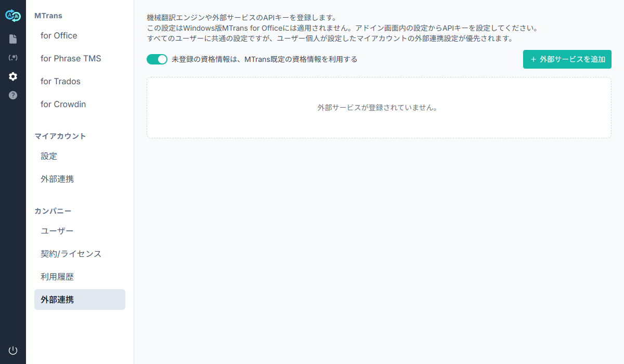Open the document file icon in sidebar
Screen dimensions: 624x364
pyautogui.click(x=13, y=39)
